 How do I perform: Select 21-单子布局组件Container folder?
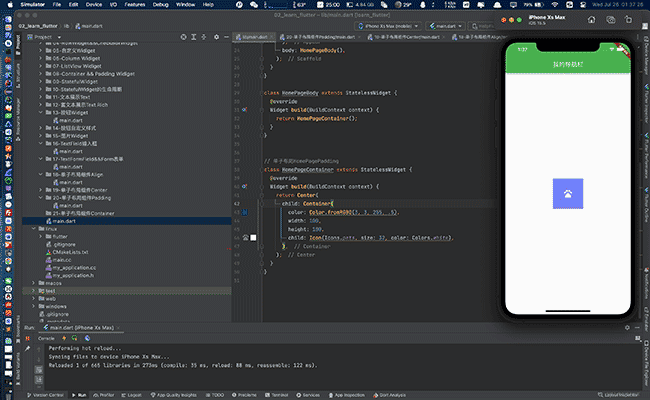click(80, 213)
